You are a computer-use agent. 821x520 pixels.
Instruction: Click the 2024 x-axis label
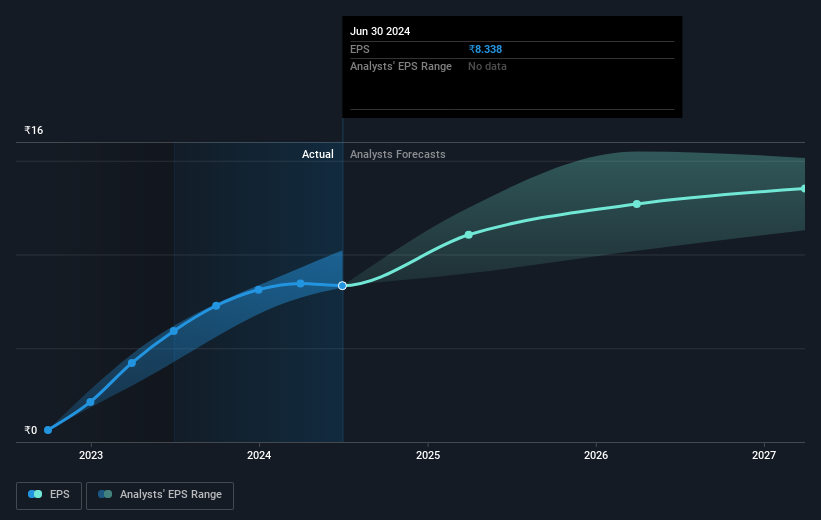click(259, 456)
